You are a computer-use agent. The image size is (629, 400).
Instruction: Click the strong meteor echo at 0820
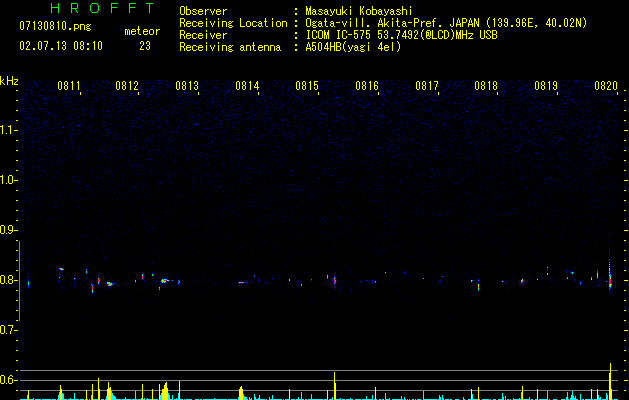[610, 277]
